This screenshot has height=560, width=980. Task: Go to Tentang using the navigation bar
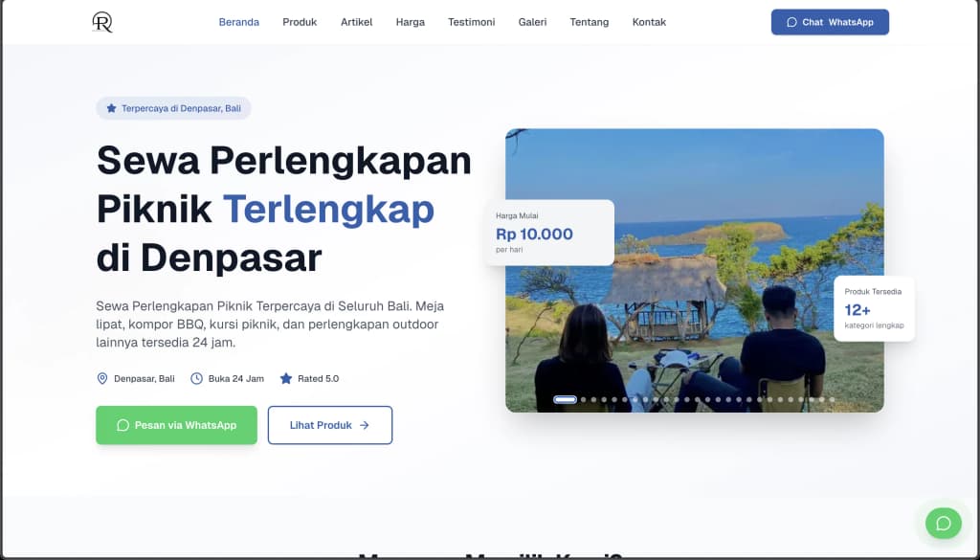(x=589, y=21)
